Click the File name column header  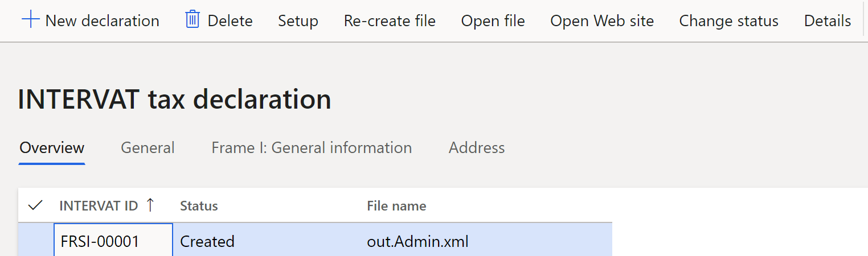396,205
